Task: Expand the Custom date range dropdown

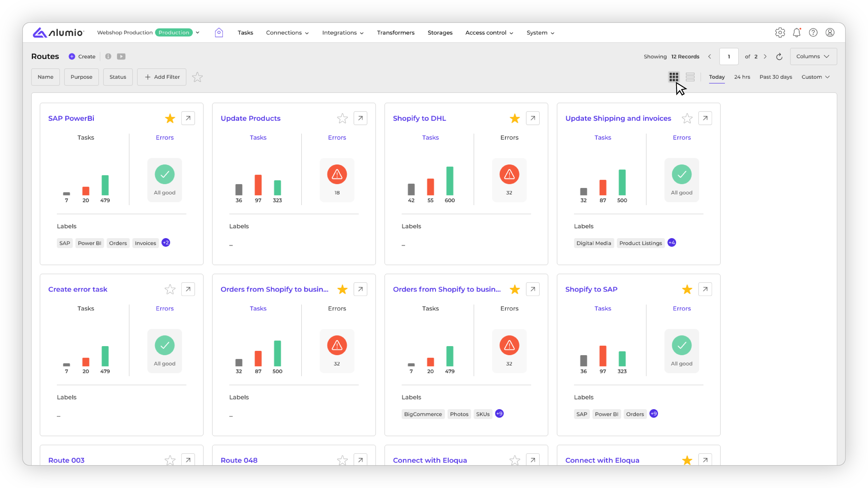Action: point(815,77)
